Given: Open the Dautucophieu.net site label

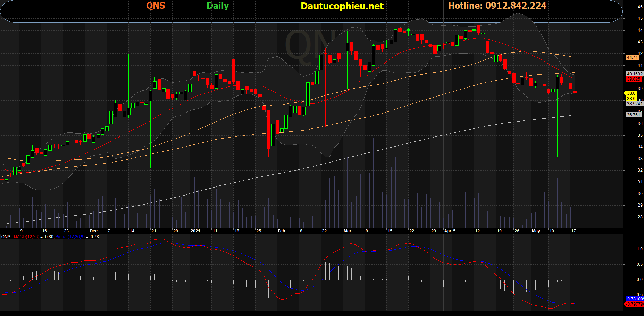Looking at the screenshot, I should click(342, 6).
